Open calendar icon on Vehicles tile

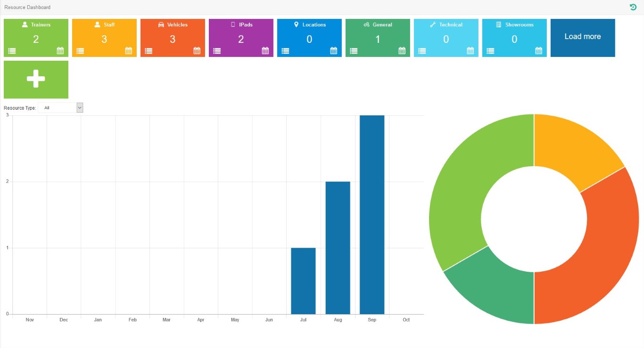(197, 51)
